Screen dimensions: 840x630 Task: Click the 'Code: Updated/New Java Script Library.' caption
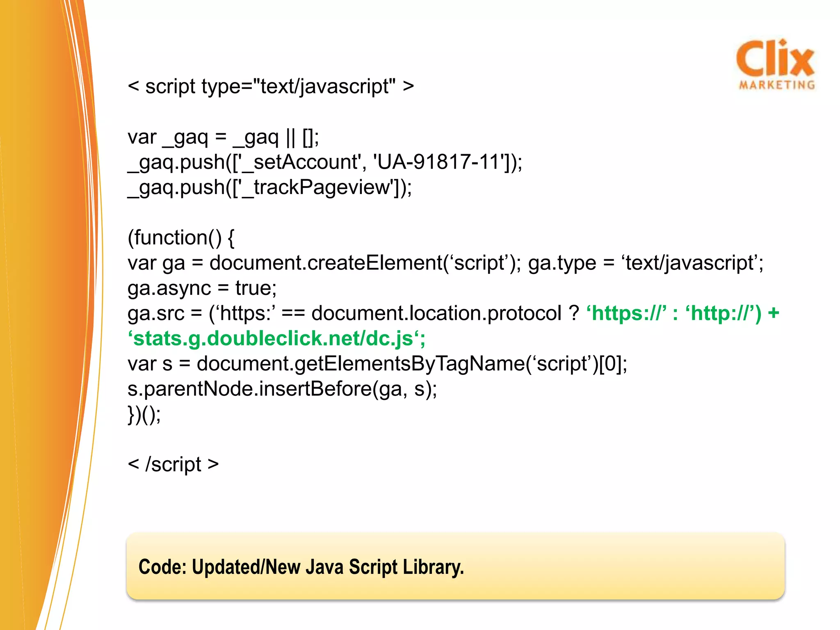(x=301, y=568)
